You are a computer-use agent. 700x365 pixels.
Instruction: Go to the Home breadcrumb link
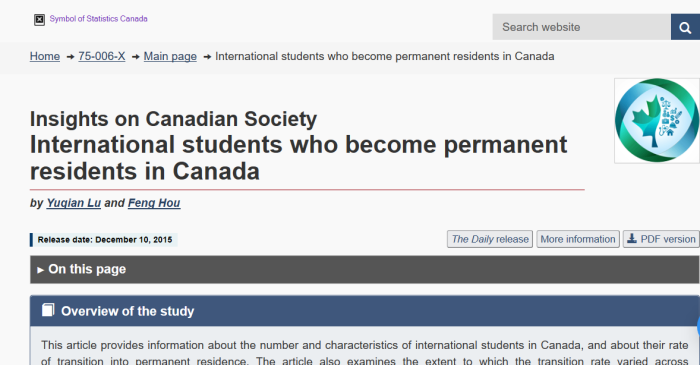[45, 56]
